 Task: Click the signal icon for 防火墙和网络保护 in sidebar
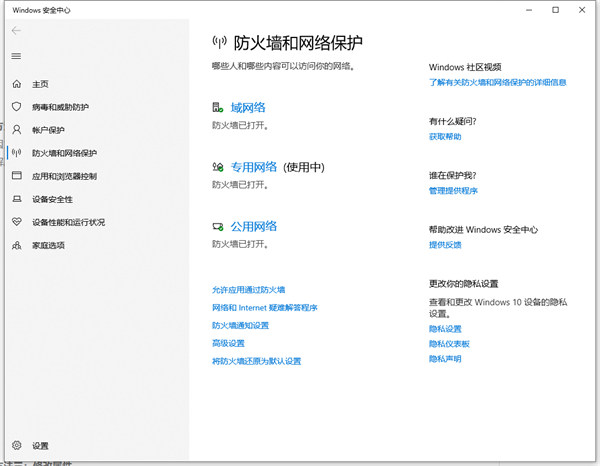(x=16, y=153)
